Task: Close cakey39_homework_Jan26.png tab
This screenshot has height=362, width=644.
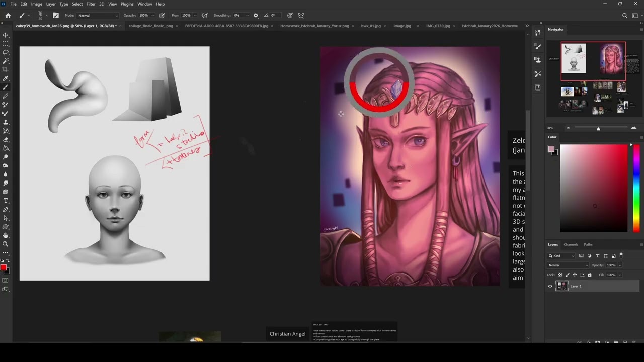Action: point(121,26)
